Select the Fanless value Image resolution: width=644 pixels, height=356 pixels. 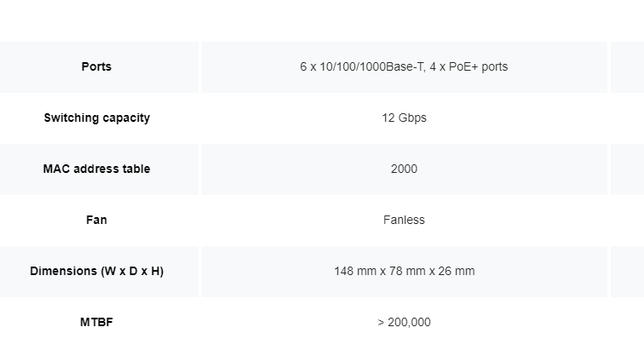point(404,220)
